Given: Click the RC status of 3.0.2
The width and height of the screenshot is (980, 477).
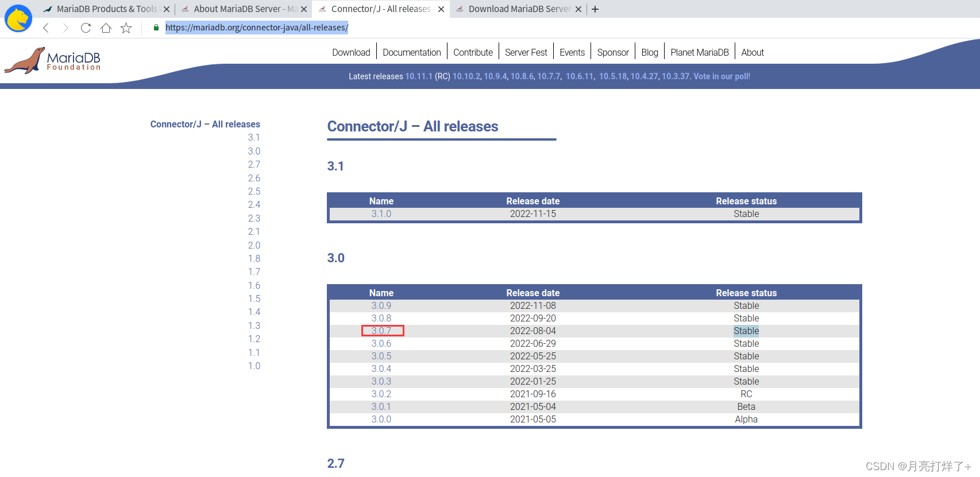Looking at the screenshot, I should pyautogui.click(x=746, y=394).
